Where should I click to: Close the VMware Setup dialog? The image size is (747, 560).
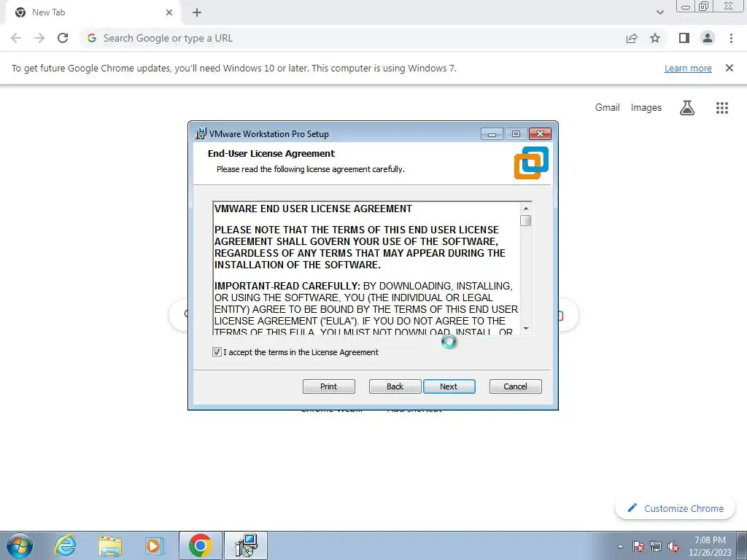click(x=541, y=134)
